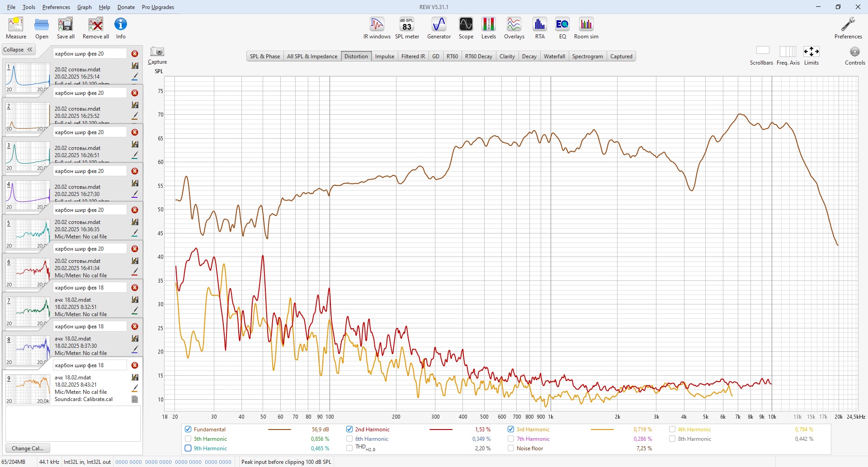868x467 pixels.
Task: Open the Overlays window
Action: tap(514, 28)
